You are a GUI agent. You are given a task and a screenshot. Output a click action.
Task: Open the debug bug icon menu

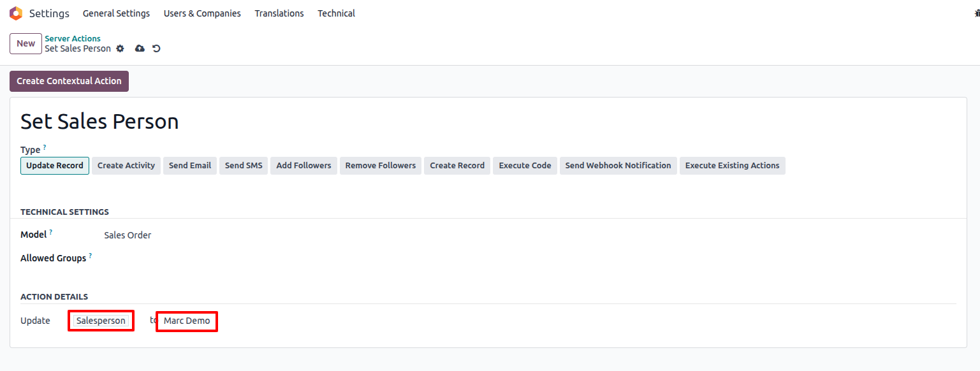977,13
